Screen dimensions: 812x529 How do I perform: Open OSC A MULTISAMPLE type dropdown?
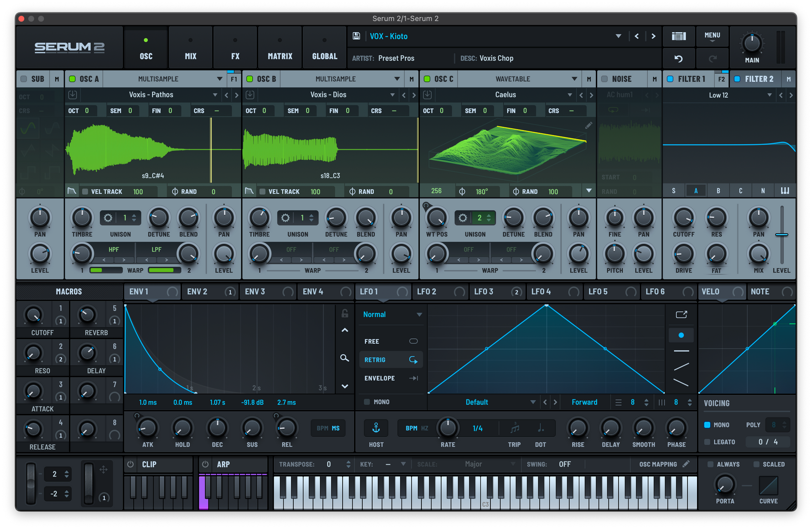[165, 79]
